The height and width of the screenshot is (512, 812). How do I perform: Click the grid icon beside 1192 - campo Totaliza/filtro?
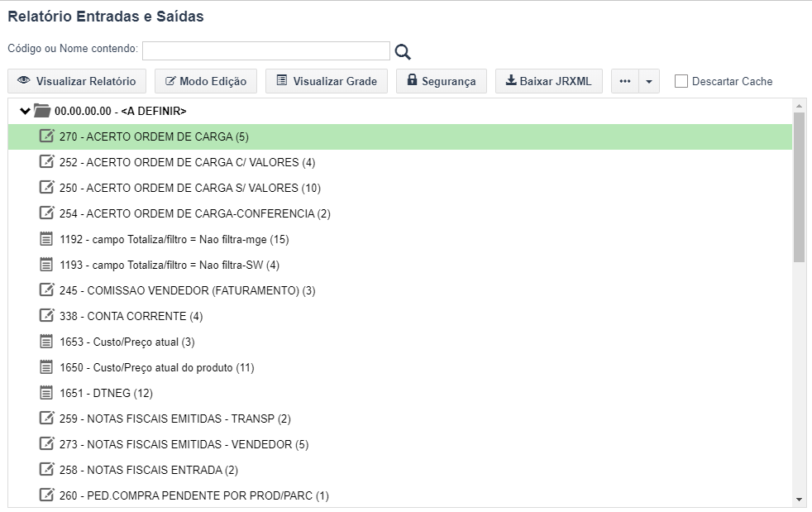[x=46, y=239]
